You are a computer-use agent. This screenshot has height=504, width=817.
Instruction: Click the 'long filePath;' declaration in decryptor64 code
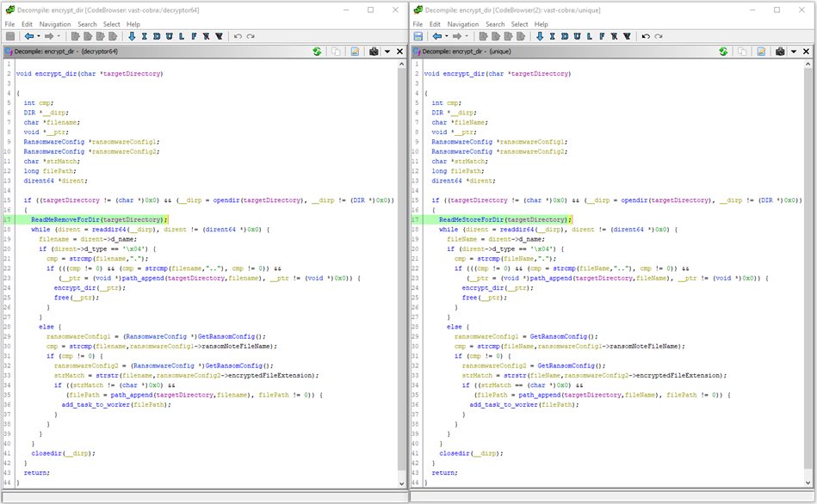pos(50,171)
